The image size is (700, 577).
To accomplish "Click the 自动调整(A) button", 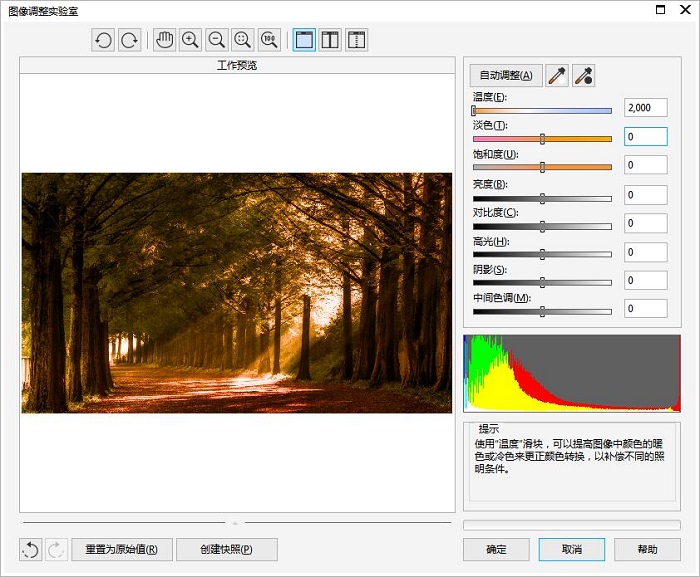I will (x=506, y=75).
